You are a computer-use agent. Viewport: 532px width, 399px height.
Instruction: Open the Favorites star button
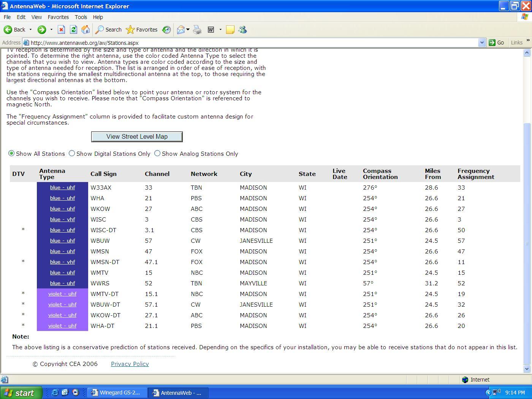coord(141,30)
